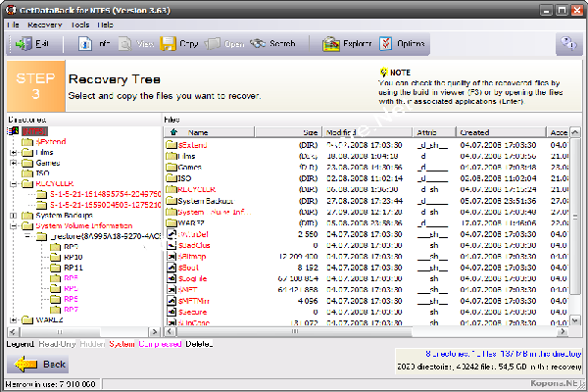Collapse the _restore folder node
The image size is (588, 392).
coord(27,236)
